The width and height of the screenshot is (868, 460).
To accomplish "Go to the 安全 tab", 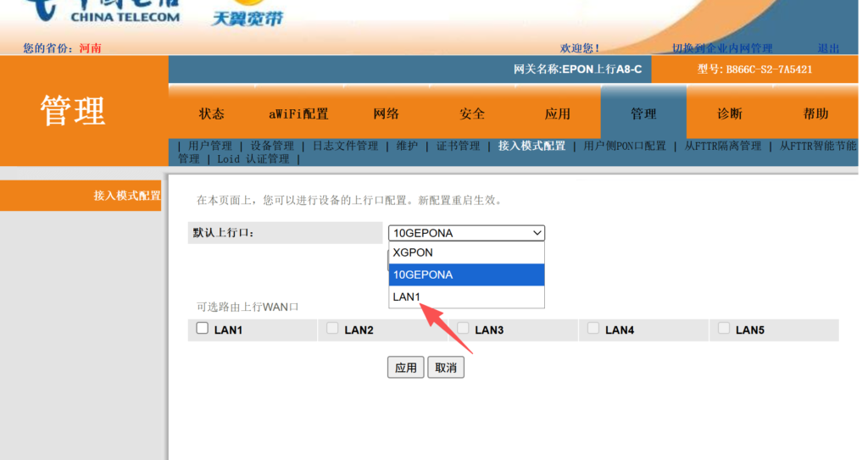I will pos(472,114).
